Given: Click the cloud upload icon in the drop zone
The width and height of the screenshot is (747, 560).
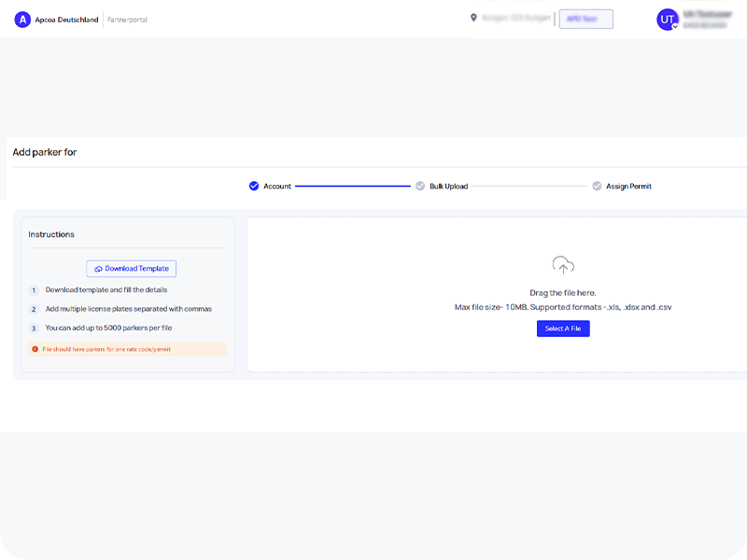Looking at the screenshot, I should coord(562,265).
